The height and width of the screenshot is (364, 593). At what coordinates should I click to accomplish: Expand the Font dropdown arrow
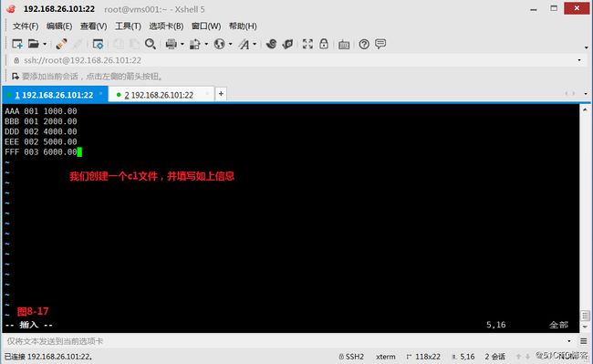point(255,44)
